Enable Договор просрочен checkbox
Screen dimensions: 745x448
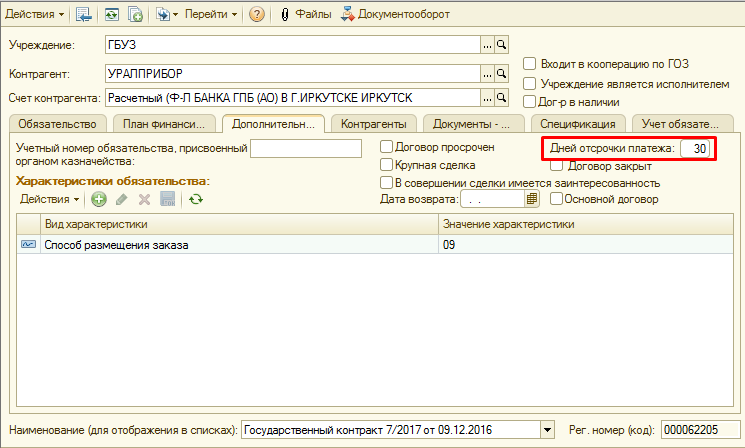point(387,147)
